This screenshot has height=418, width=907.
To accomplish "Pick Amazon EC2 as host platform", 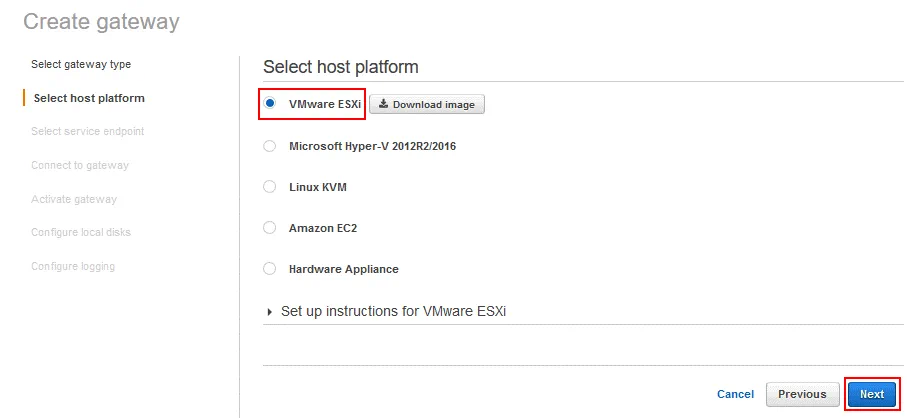I will click(269, 228).
